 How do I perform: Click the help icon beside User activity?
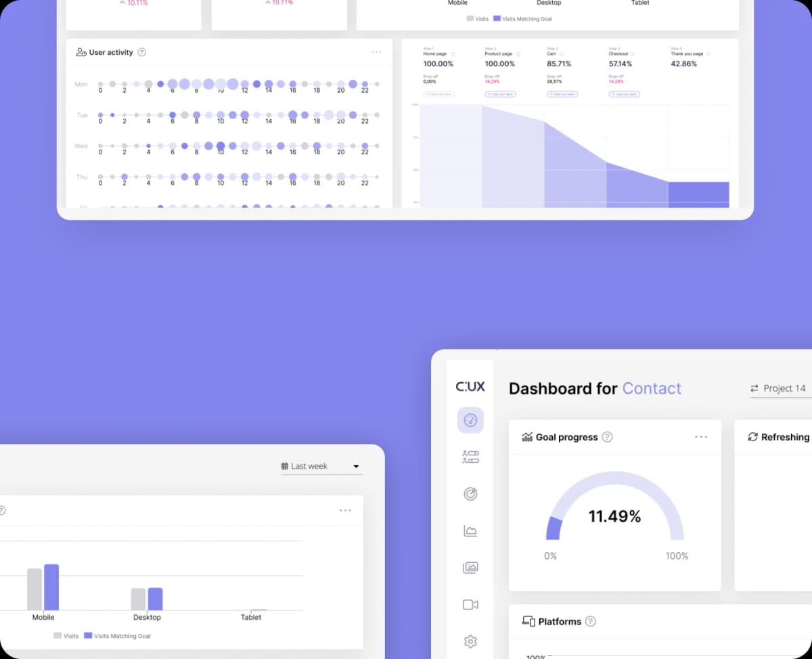[x=141, y=52]
